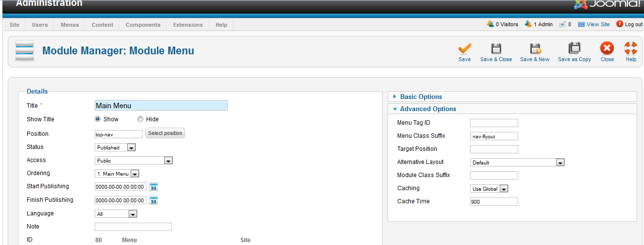
Task: Expand the Basic Options panel
Action: coord(421,97)
